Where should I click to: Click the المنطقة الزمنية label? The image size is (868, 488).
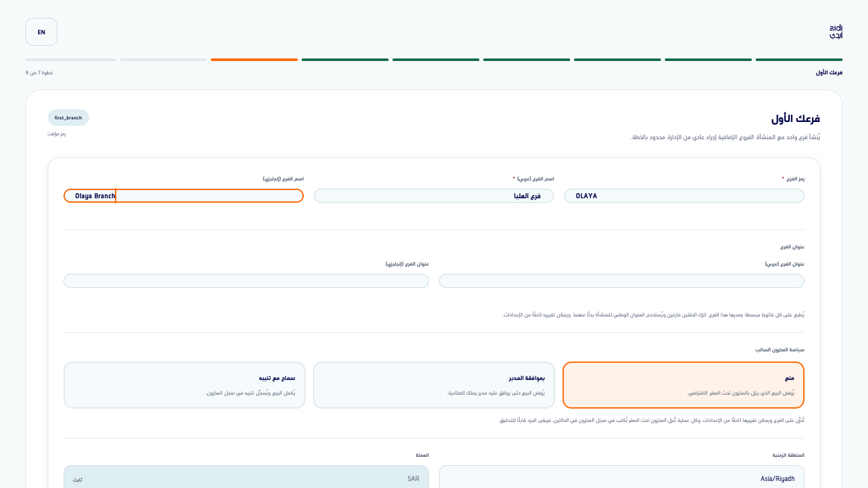point(788,456)
